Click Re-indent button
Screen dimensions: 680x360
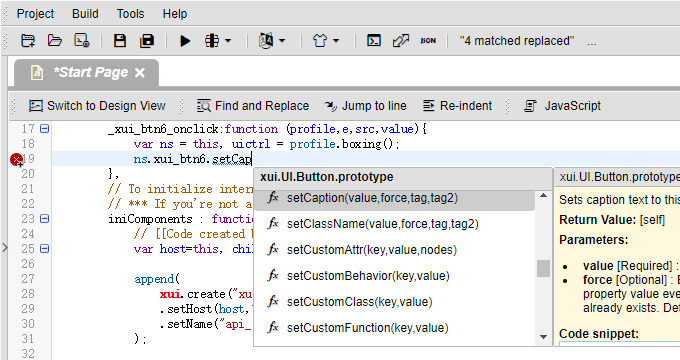(x=457, y=106)
